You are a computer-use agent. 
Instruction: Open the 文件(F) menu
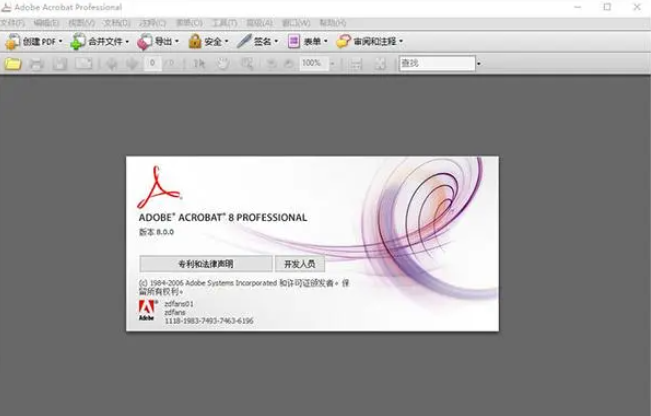pos(13,23)
